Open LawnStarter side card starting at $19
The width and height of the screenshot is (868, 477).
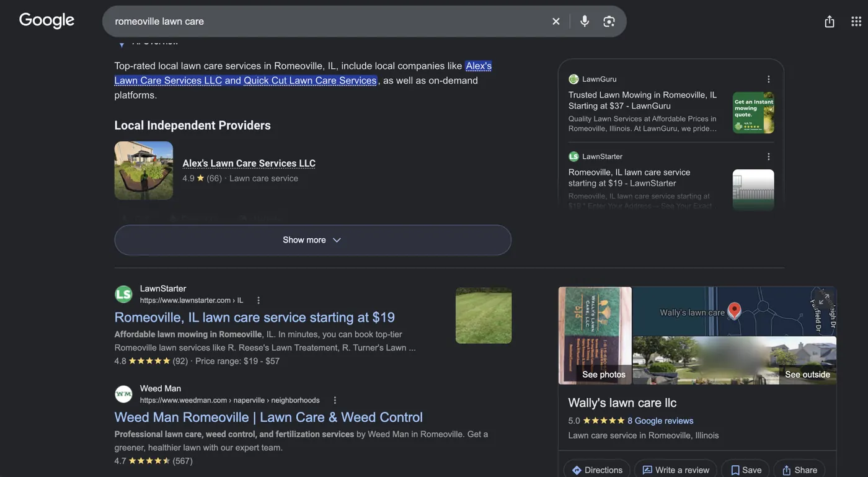[629, 178]
